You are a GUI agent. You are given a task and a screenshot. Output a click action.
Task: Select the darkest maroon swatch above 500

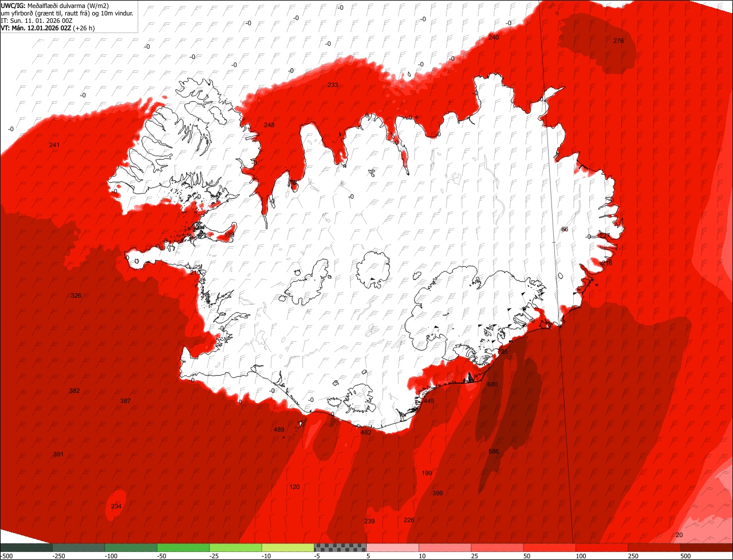707,547
